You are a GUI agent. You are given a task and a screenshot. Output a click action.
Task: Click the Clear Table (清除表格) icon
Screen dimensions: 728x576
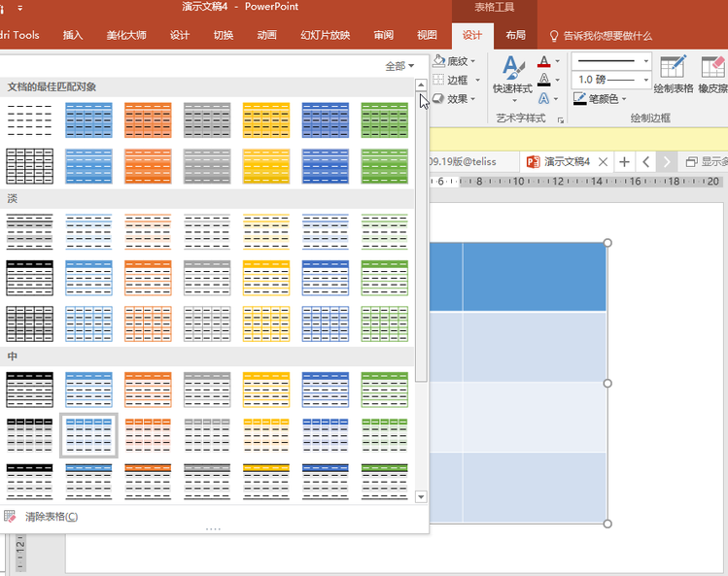point(10,516)
